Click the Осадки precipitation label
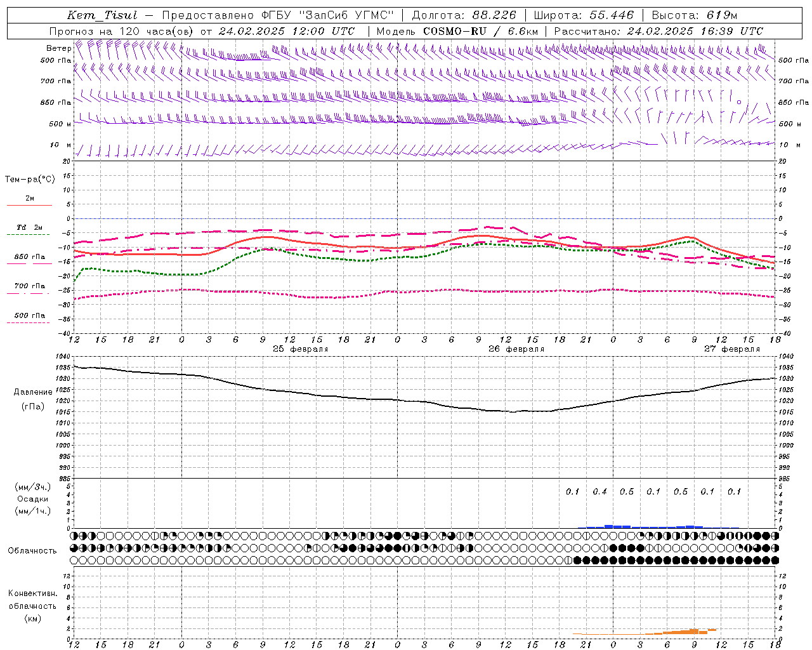This screenshot has width=812, height=650. click(33, 500)
